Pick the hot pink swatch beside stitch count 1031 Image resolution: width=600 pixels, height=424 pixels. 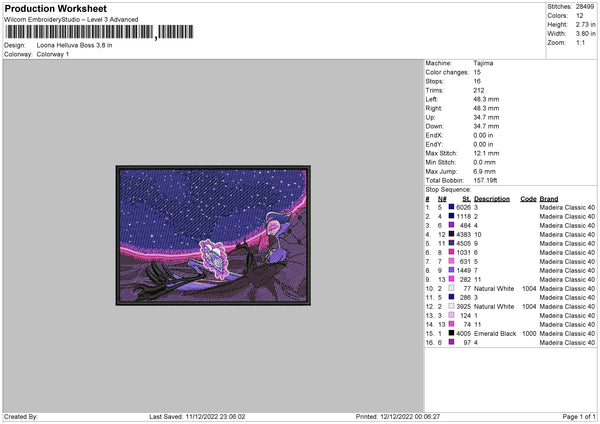click(x=451, y=252)
